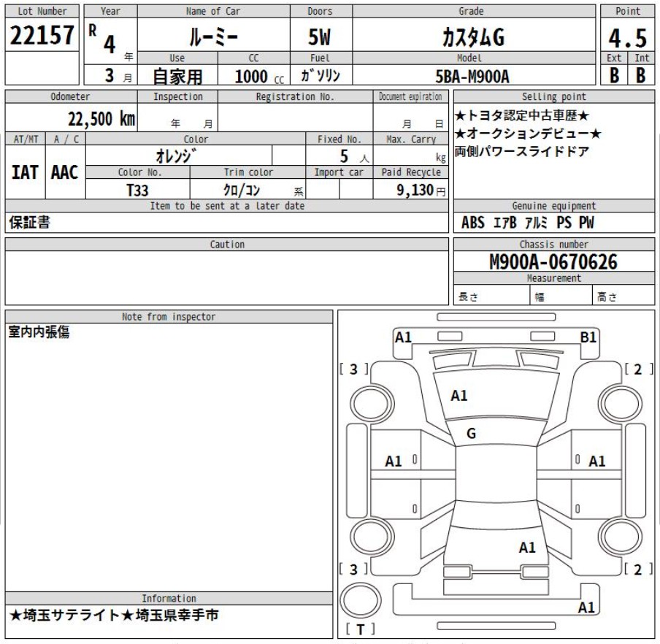This screenshot has width=660, height=644.
Task: Click the information text ★埼玉サテライト★埼玉県幸手市
Action: pos(114,615)
